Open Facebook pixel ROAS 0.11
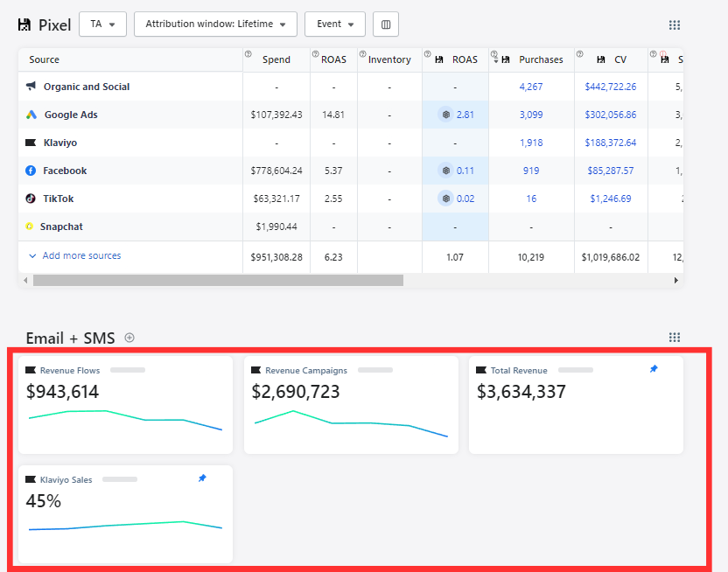This screenshot has width=728, height=572. [465, 171]
